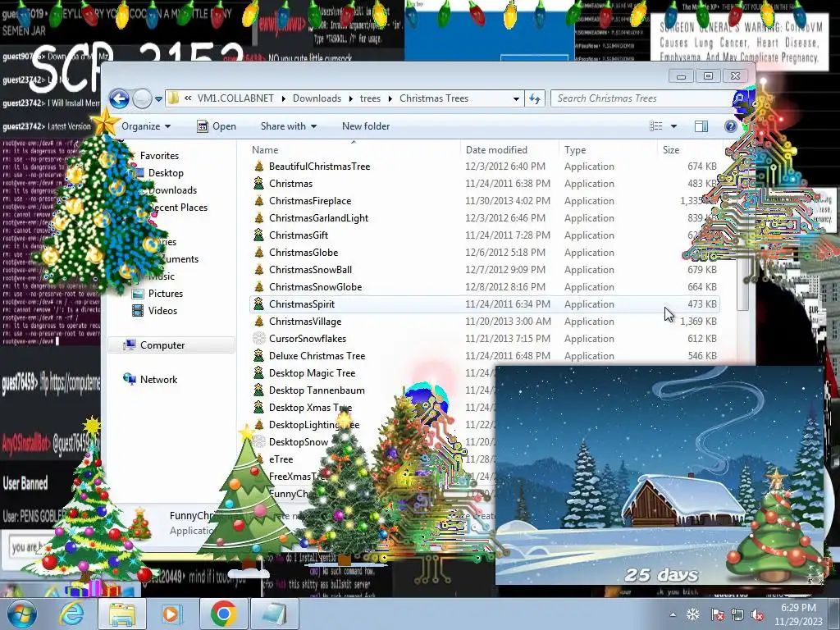Select the ChristmasSnowBall file icon
Image resolution: width=840 pixels, height=630 pixels.
point(259,269)
